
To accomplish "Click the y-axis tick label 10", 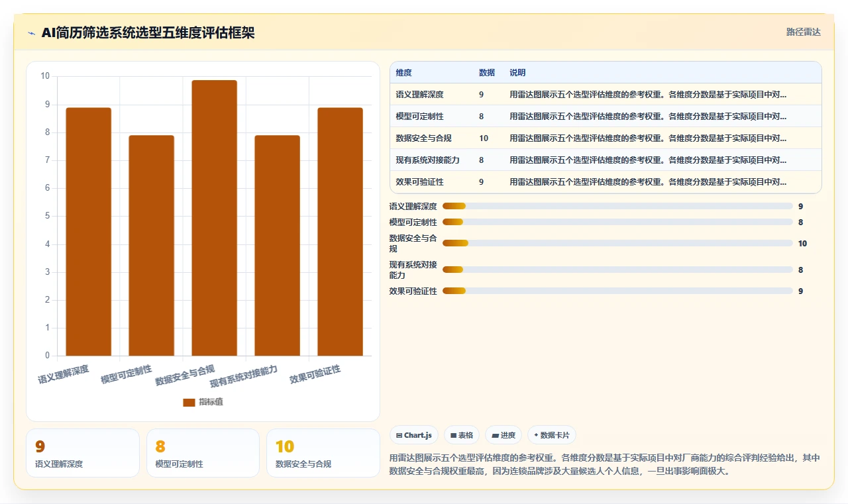I will click(45, 76).
